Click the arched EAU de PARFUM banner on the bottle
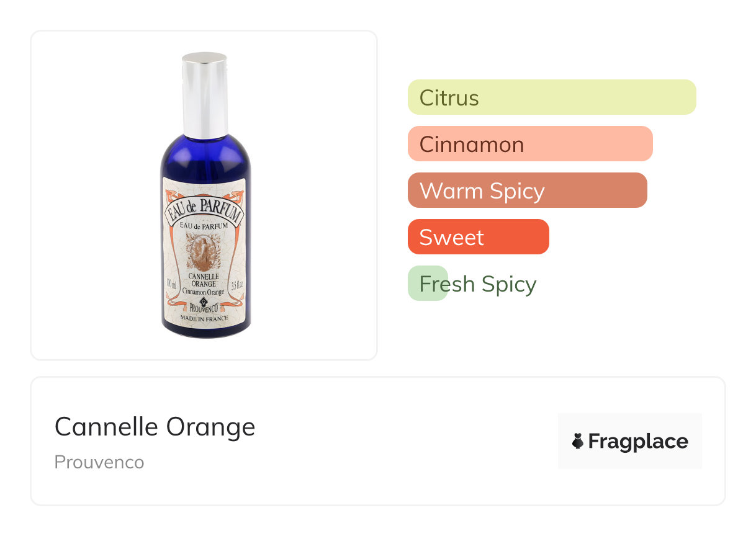Viewport: 756px width, 536px height. [204, 210]
